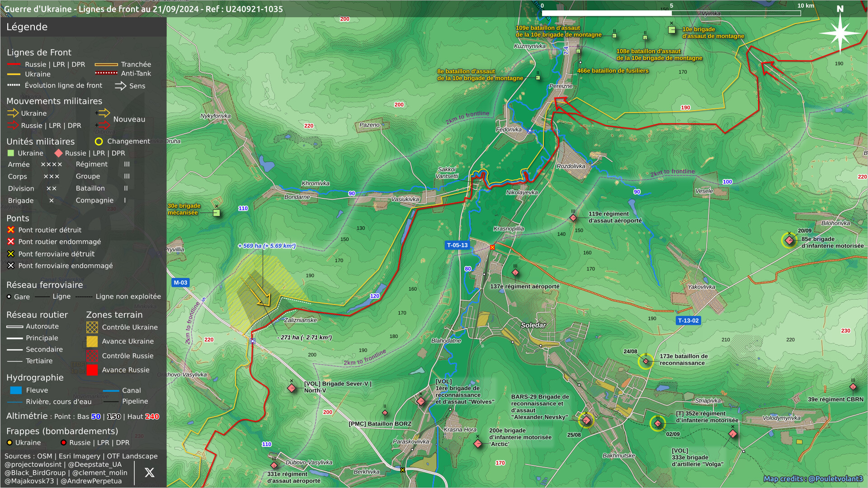Click the +569 ha area gain label

[x=267, y=246]
